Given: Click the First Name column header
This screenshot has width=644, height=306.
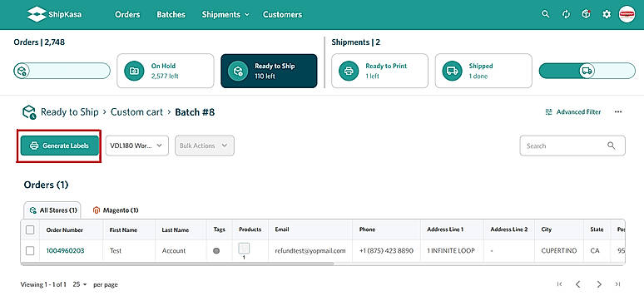Looking at the screenshot, I should (x=123, y=230).
